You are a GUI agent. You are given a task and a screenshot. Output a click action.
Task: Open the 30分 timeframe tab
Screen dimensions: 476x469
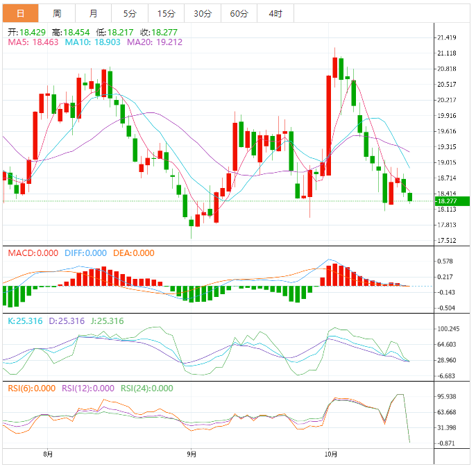(203, 13)
